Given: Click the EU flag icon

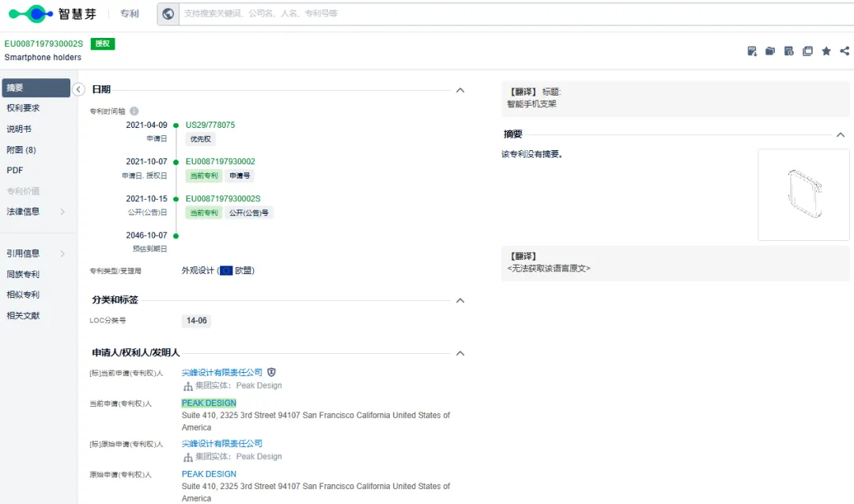Looking at the screenshot, I should [x=226, y=270].
